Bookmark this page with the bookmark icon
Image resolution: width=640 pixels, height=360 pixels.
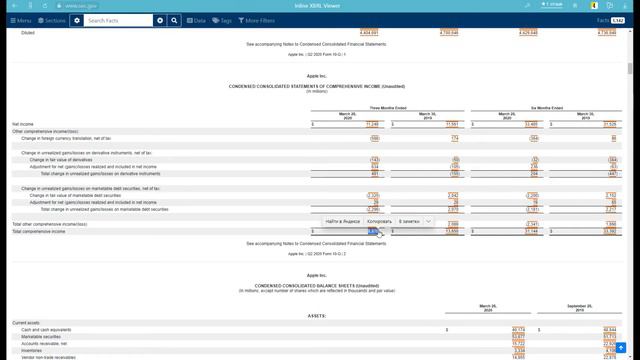tap(575, 6)
